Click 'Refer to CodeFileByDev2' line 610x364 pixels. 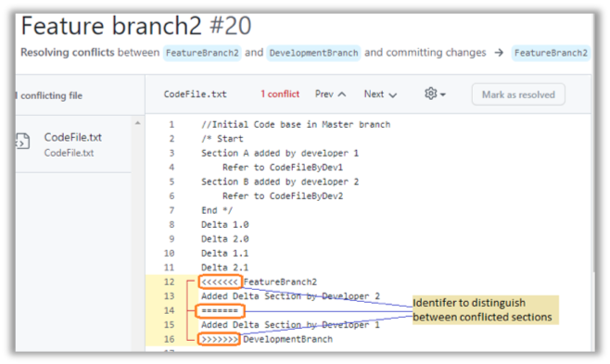coord(283,196)
